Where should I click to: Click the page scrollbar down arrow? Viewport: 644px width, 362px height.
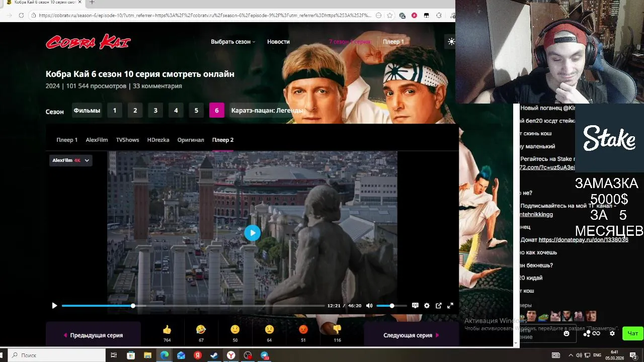click(516, 343)
